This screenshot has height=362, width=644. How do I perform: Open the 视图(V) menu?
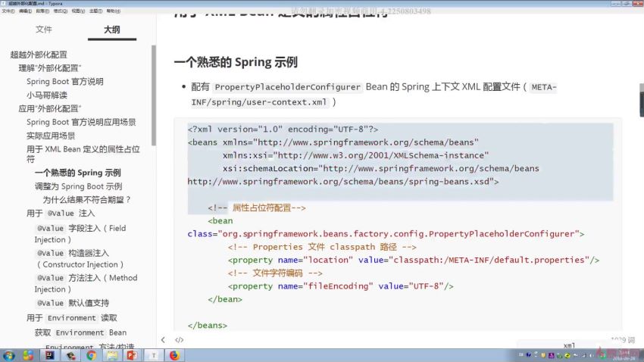(78, 11)
